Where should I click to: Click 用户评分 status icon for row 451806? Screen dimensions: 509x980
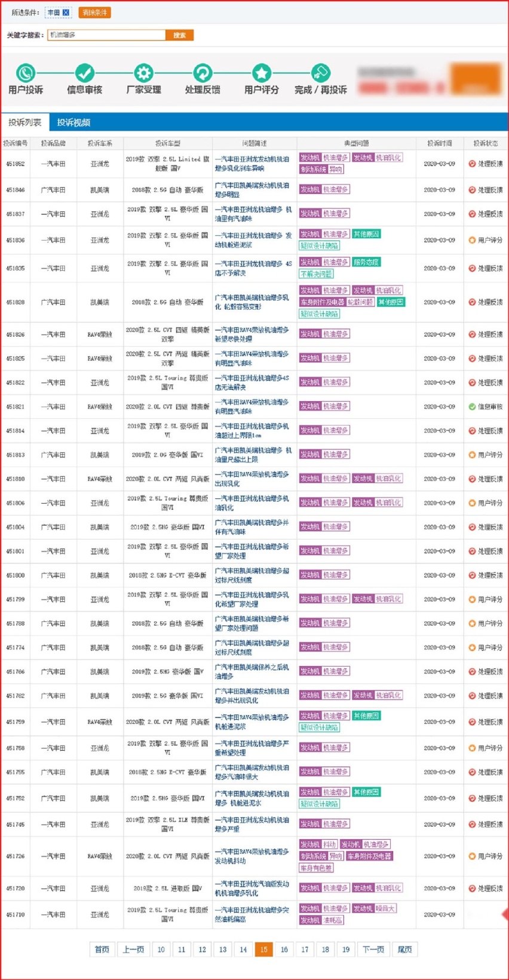(x=472, y=503)
